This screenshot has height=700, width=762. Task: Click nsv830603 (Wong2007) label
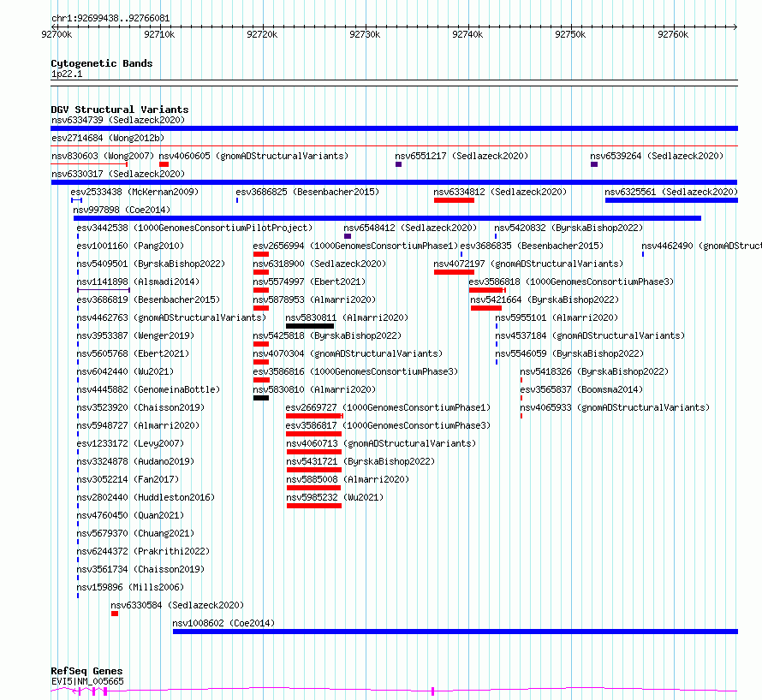[103, 156]
